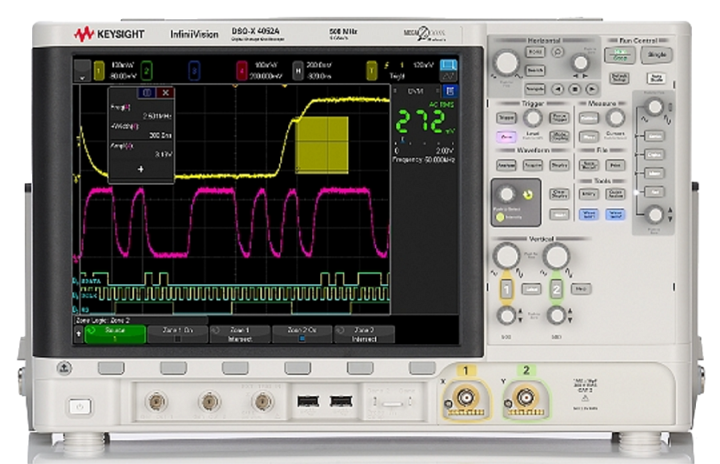This screenshot has width=720, height=464.
Task: Push the Display key under Waveform
Action: (559, 165)
